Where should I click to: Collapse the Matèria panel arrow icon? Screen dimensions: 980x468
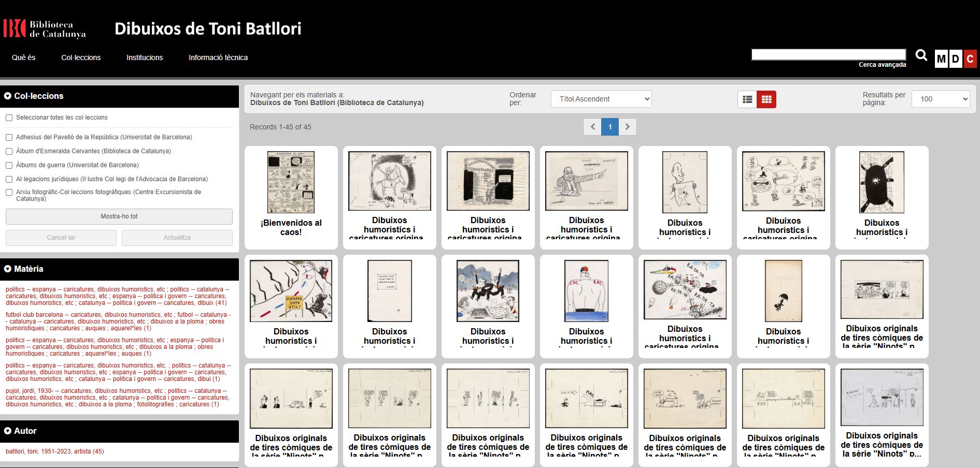8,269
